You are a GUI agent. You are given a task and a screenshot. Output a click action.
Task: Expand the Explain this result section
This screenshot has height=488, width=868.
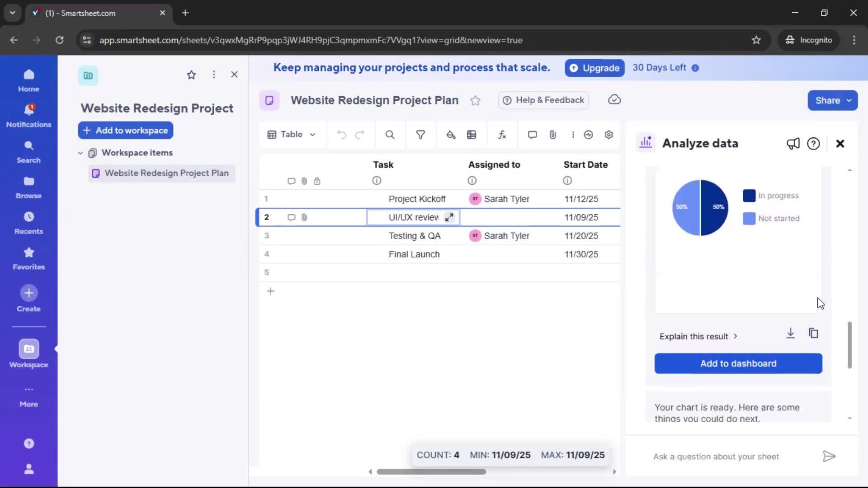click(x=698, y=336)
